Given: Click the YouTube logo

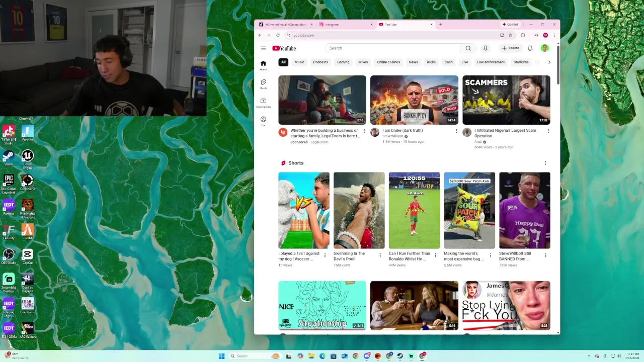Looking at the screenshot, I should click(x=284, y=48).
